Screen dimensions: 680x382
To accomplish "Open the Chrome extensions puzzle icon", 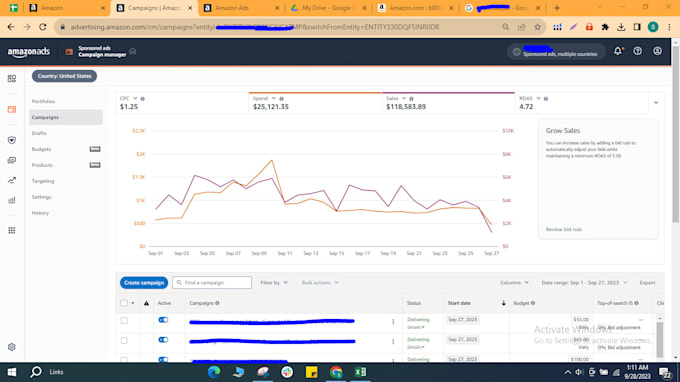I will click(x=605, y=27).
